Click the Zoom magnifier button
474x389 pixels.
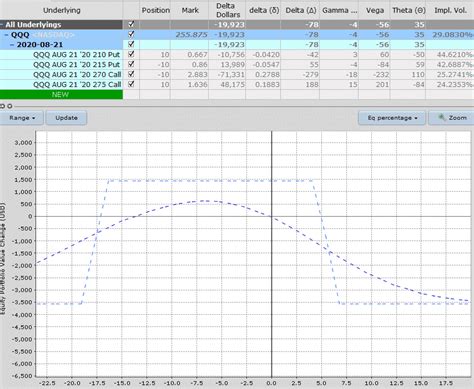point(451,118)
